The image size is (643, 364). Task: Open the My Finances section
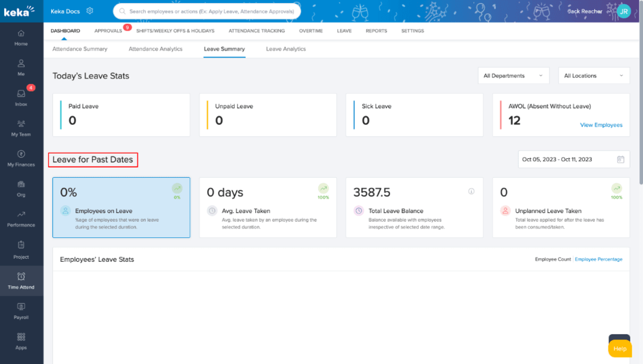pos(21,159)
